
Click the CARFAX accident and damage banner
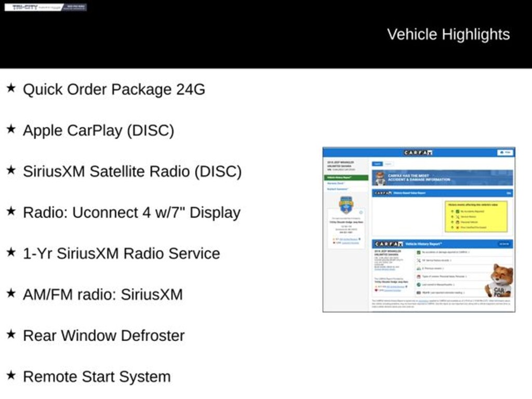(x=442, y=178)
